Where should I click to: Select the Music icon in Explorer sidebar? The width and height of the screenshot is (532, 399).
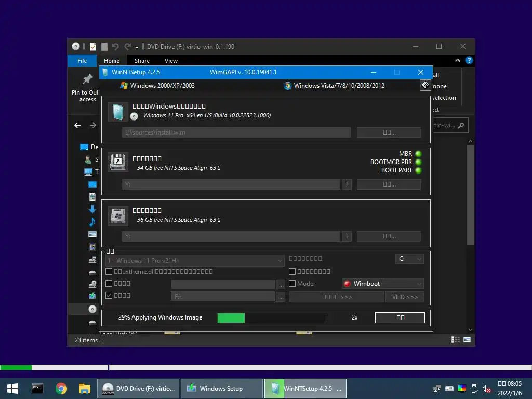click(92, 222)
